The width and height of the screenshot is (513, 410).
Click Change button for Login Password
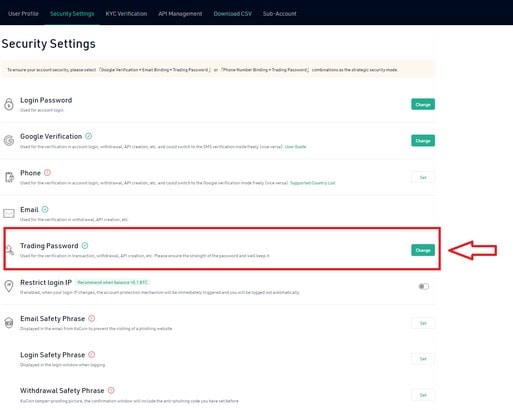pos(423,104)
